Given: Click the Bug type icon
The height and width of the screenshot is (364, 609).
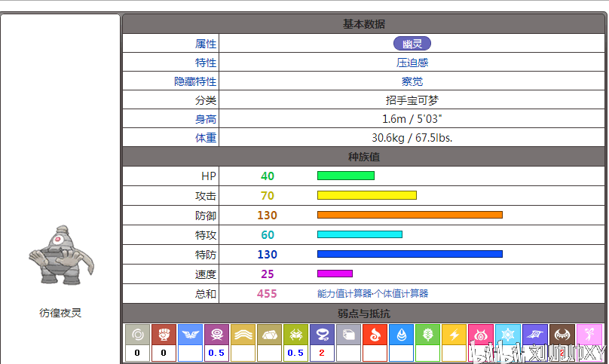Looking at the screenshot, I should (x=295, y=335).
